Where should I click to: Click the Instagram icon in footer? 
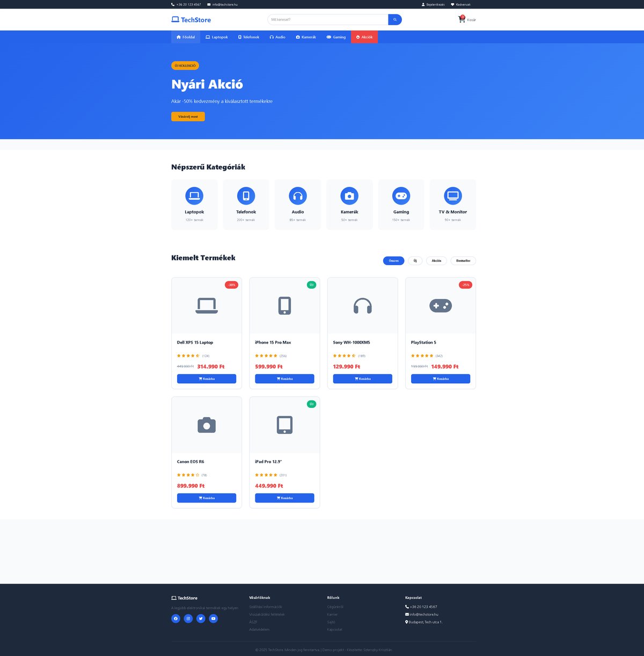click(x=188, y=618)
